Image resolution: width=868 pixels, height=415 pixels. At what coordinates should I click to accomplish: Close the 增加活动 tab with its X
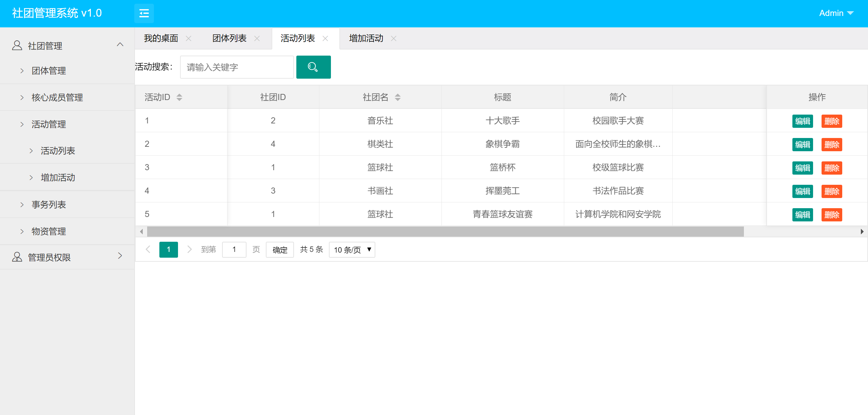click(394, 39)
